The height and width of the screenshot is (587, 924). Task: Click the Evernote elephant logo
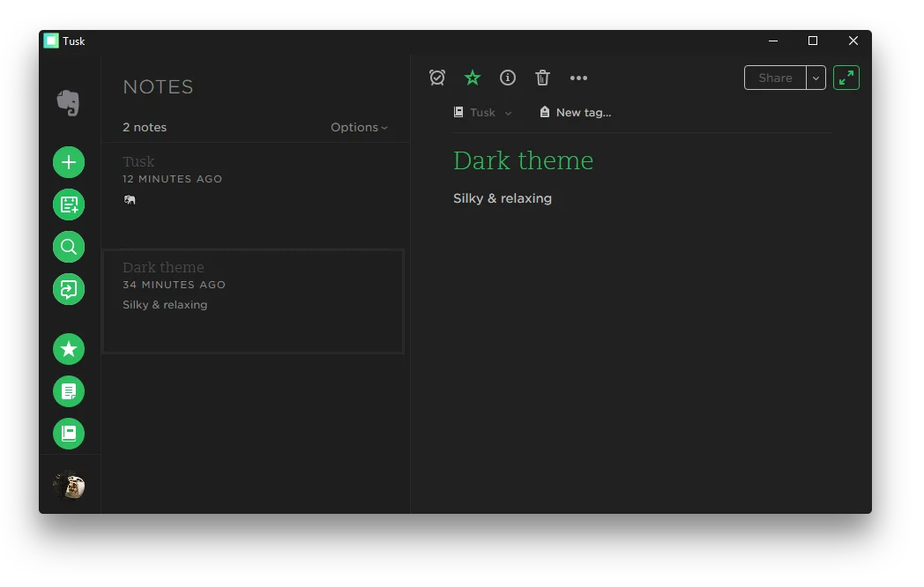pos(69,103)
